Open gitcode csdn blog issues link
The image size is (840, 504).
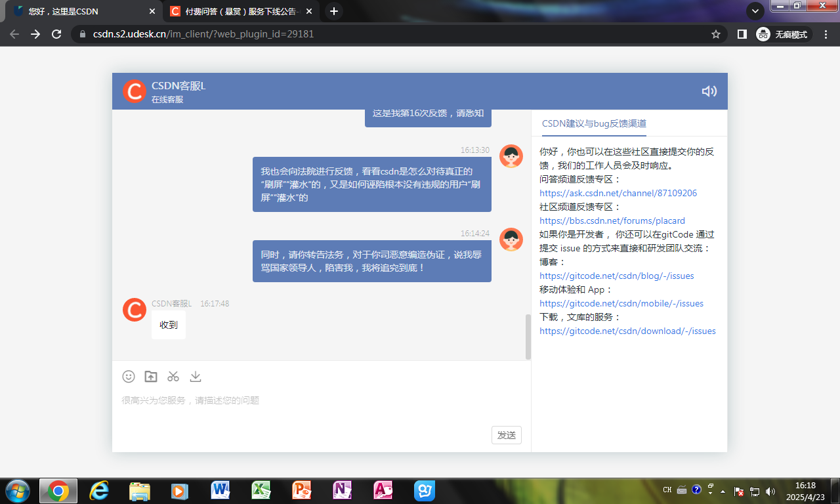tap(617, 276)
